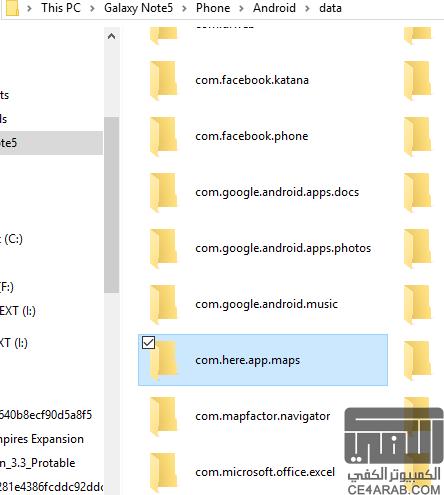444x495 pixels.
Task: Select the com.google.android.music folder icon
Action: tap(163, 304)
